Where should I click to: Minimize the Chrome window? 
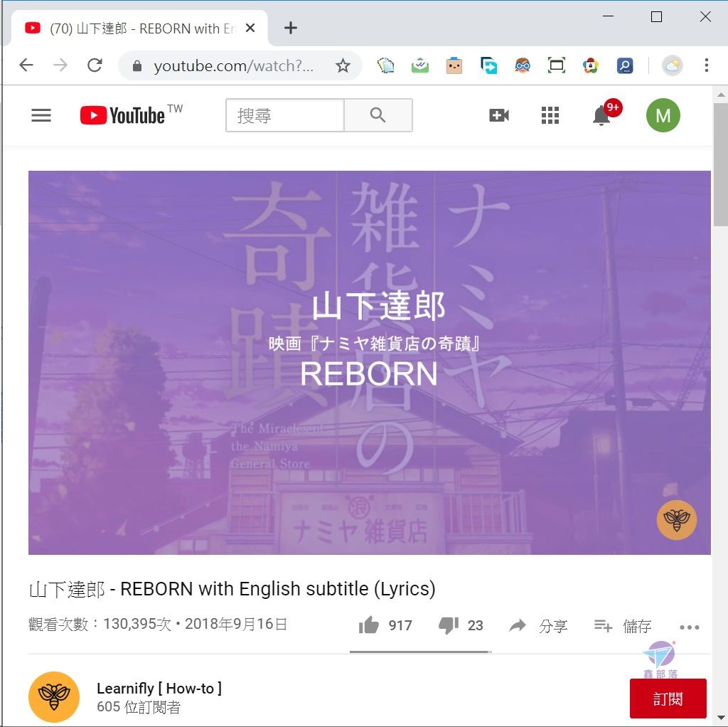tap(609, 16)
